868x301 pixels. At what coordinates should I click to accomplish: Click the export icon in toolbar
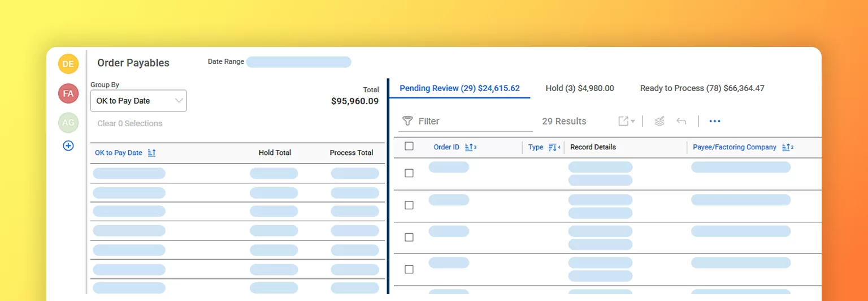623,121
